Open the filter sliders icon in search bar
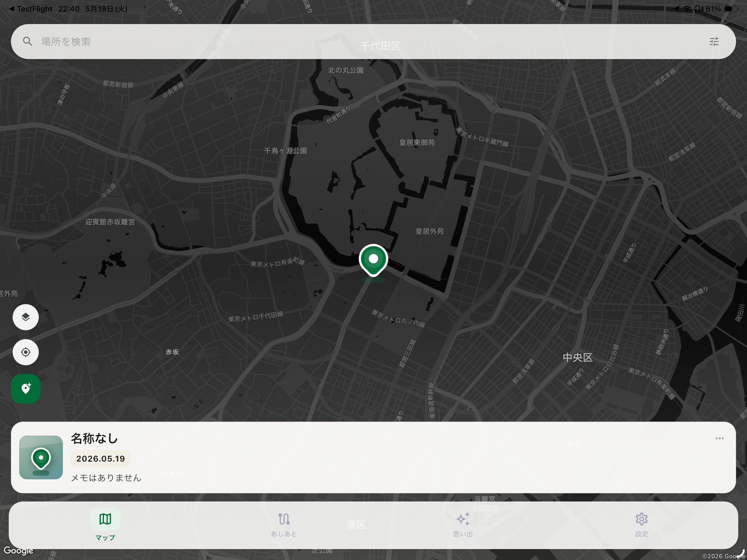This screenshot has width=747, height=560. pos(714,42)
